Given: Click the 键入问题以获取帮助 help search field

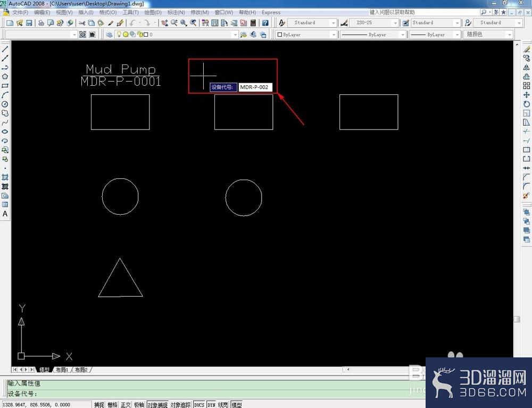Looking at the screenshot, I should coord(424,12).
